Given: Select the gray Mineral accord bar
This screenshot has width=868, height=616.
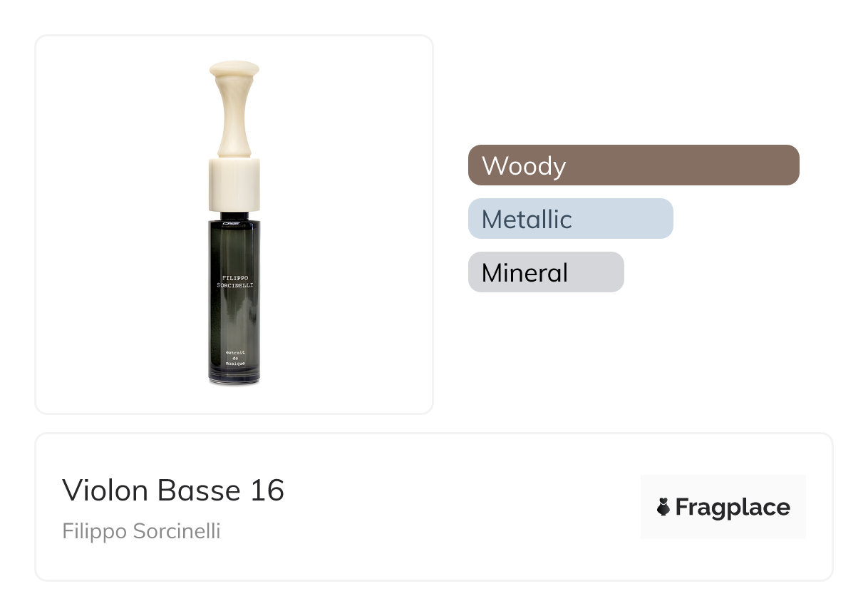Looking at the screenshot, I should pyautogui.click(x=546, y=272).
